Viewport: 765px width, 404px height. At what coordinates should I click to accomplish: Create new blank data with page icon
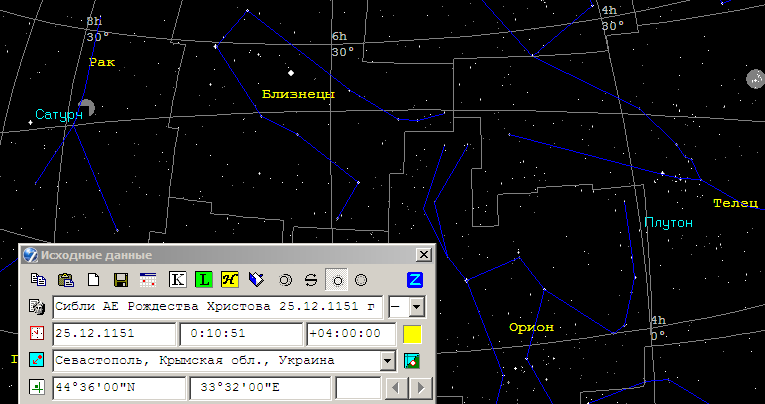pos(93,280)
